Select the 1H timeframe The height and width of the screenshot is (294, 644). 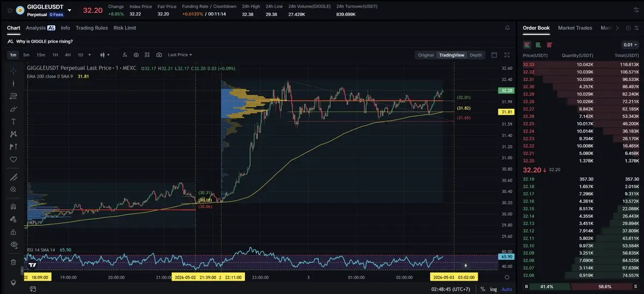[x=55, y=55]
